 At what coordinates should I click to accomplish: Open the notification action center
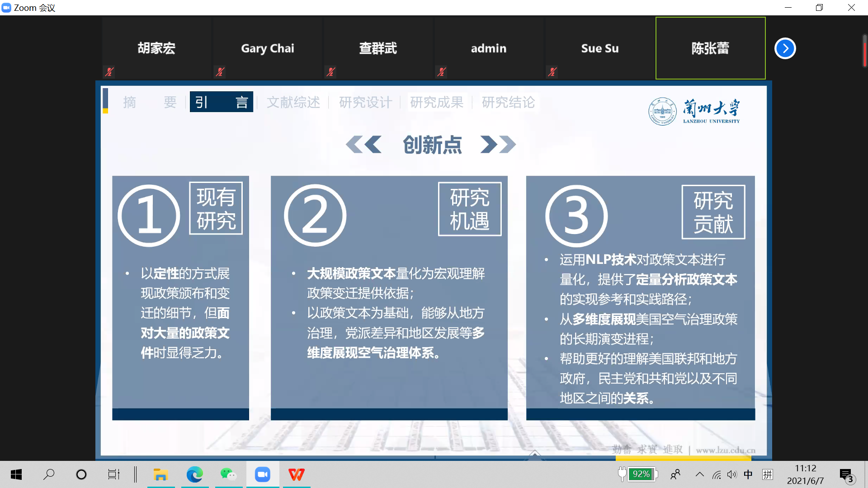(x=846, y=475)
